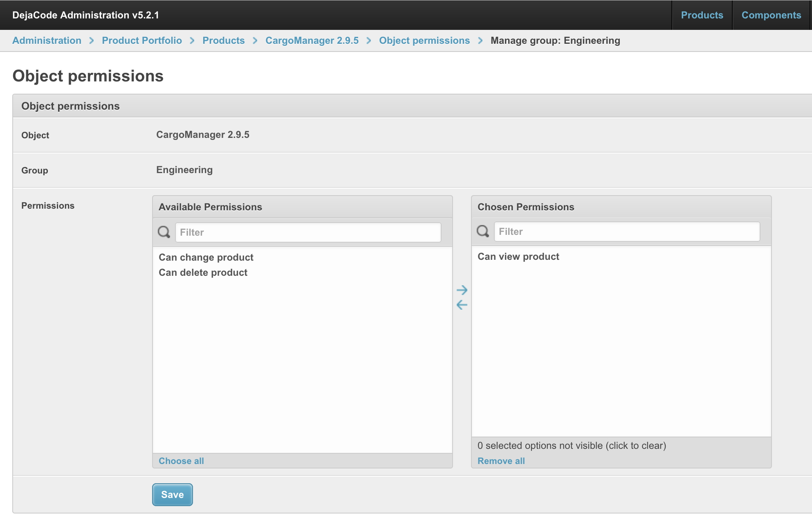812x518 pixels.
Task: Open Products breadcrumb link
Action: 224,41
